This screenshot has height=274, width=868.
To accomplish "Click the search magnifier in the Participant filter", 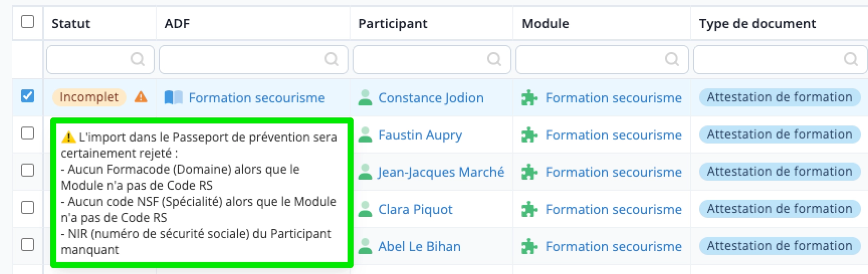I will (494, 60).
